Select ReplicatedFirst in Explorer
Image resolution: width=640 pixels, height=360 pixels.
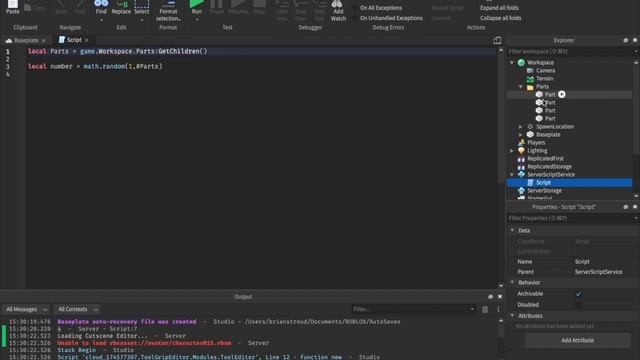tap(545, 158)
